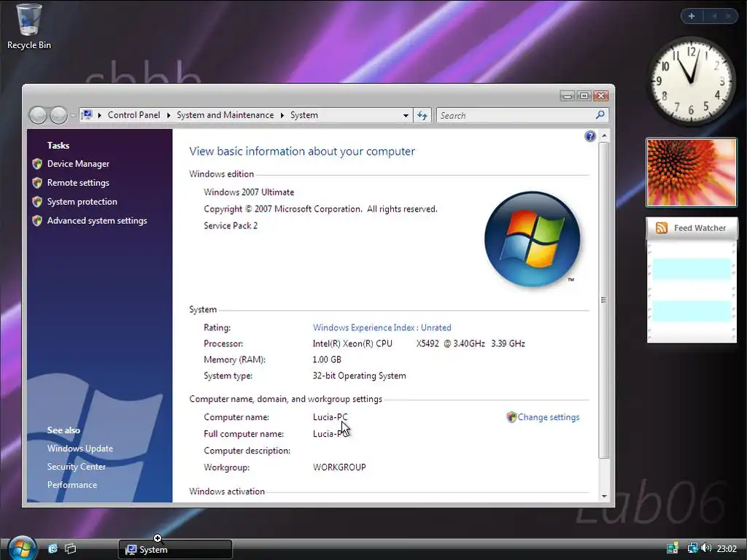This screenshot has height=560, width=747.
Task: Open System protection task link
Action: (82, 202)
